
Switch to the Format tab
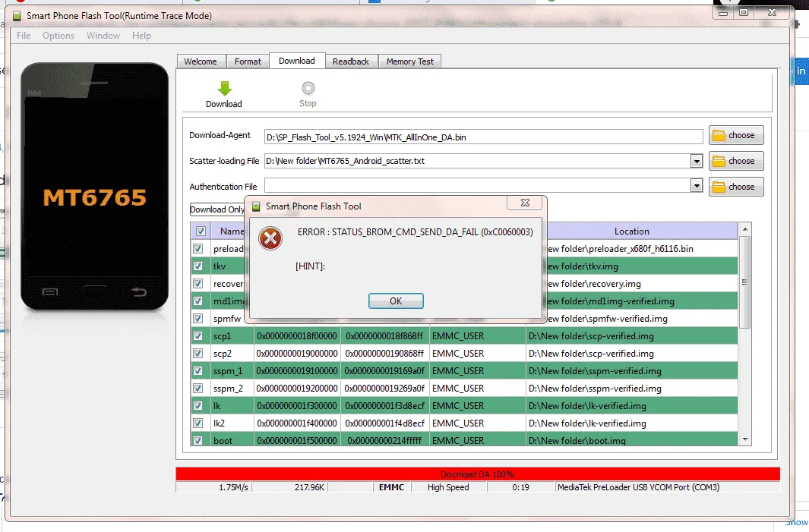pos(248,61)
